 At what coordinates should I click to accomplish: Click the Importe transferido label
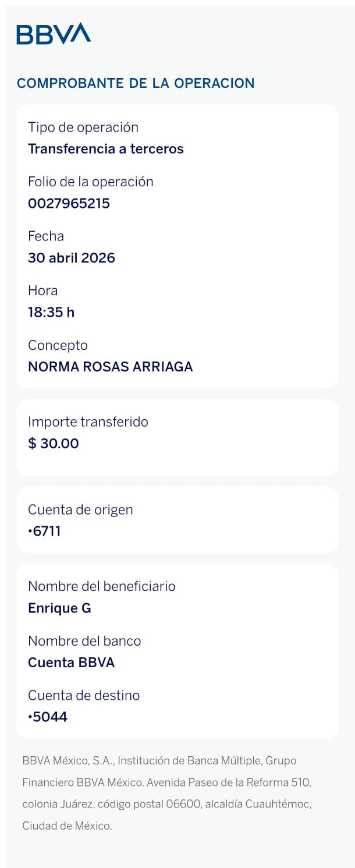[x=88, y=422]
